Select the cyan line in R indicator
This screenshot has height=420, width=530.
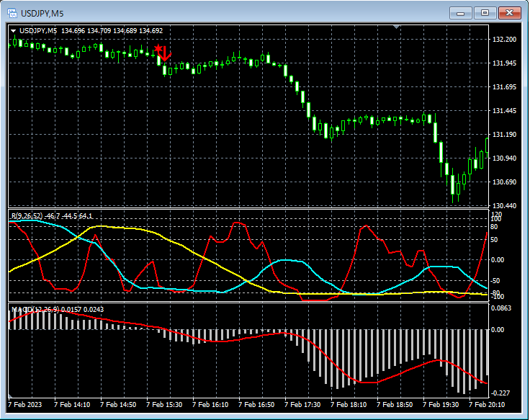(x=288, y=260)
